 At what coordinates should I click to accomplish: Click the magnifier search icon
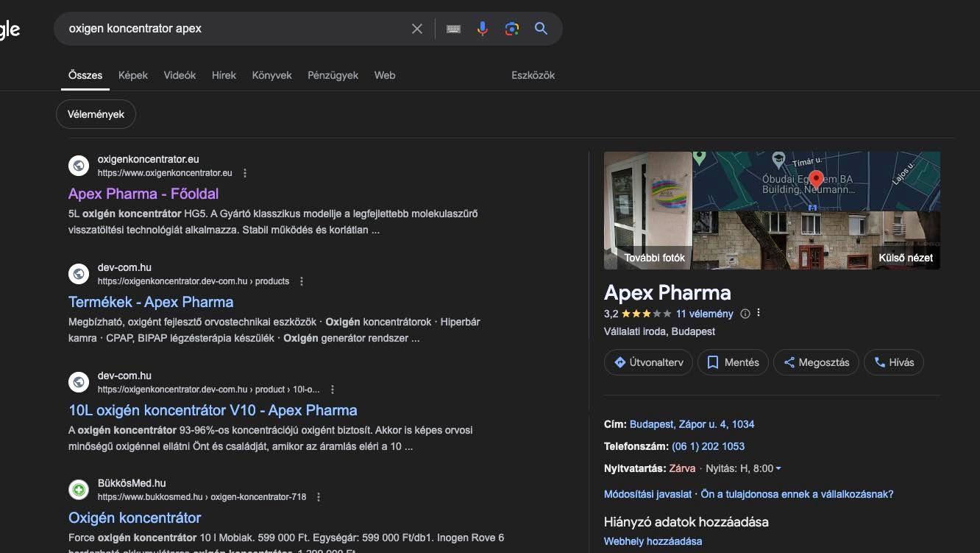542,29
